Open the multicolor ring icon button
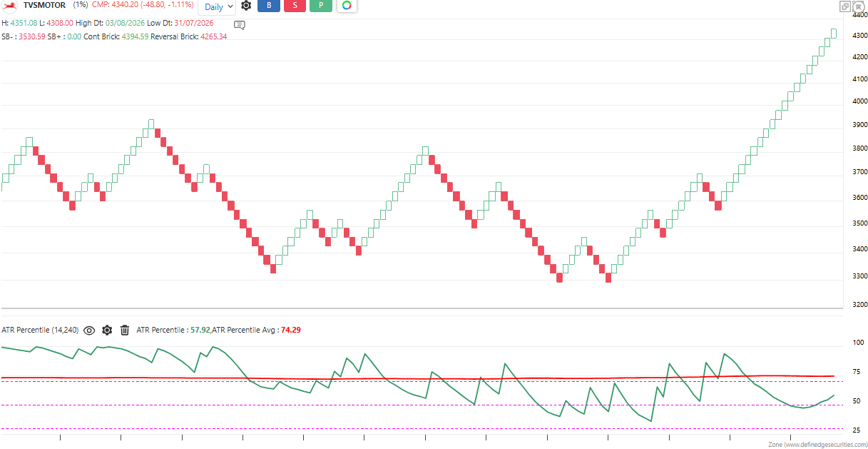The image size is (868, 449). pyautogui.click(x=347, y=6)
